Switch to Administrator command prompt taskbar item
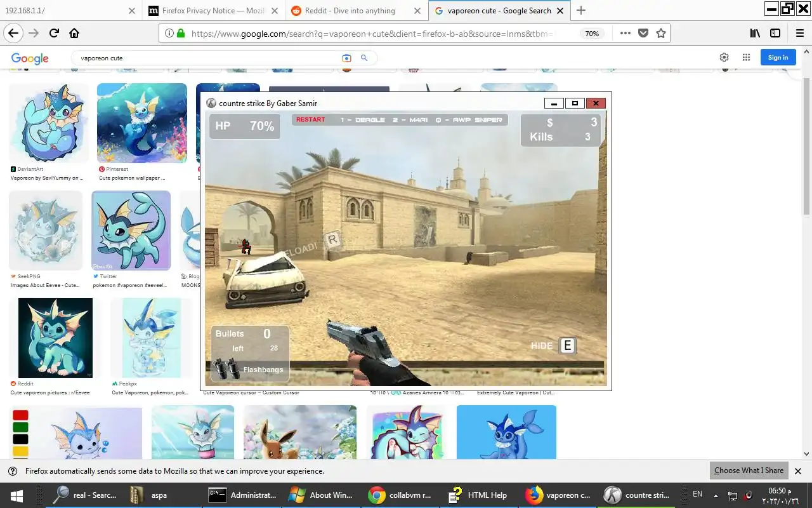 [x=243, y=495]
